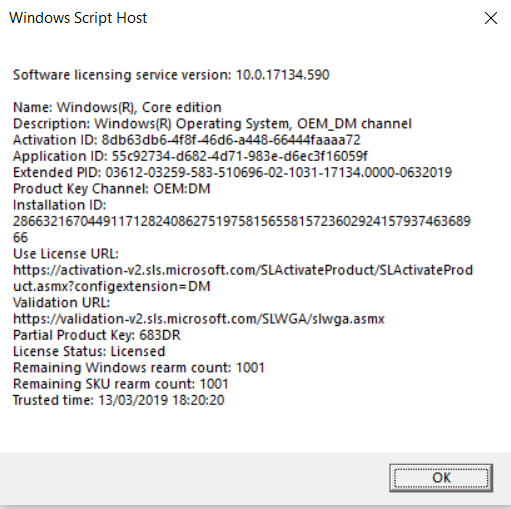
Task: Click the Activation ID line
Action: point(187,140)
